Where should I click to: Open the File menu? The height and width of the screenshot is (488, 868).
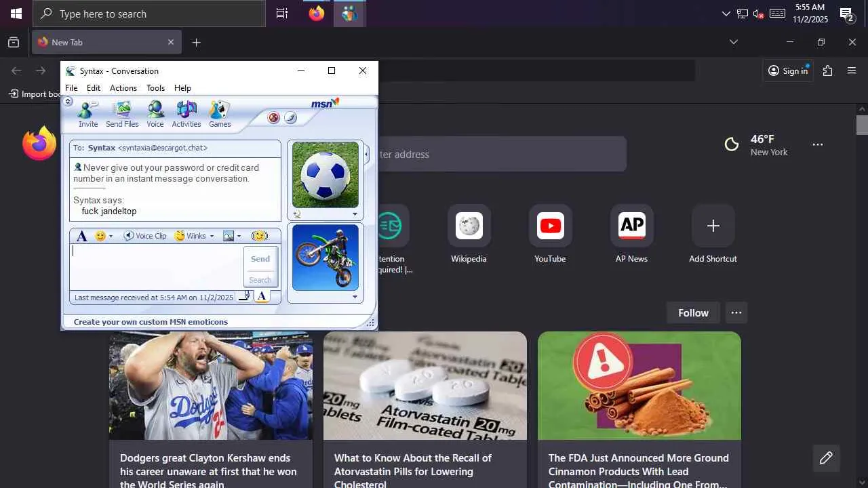tap(71, 88)
